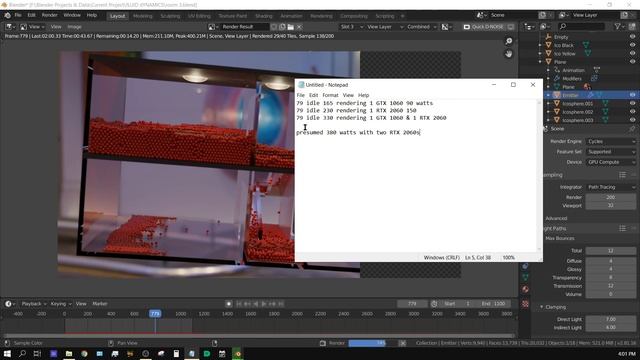
Task: Click the scene icon beside Scene field
Action: point(482,15)
